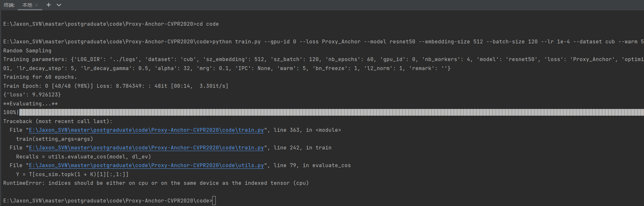Click the Training parameters output line
Viewport: 644px width, 206px height.
(324, 59)
